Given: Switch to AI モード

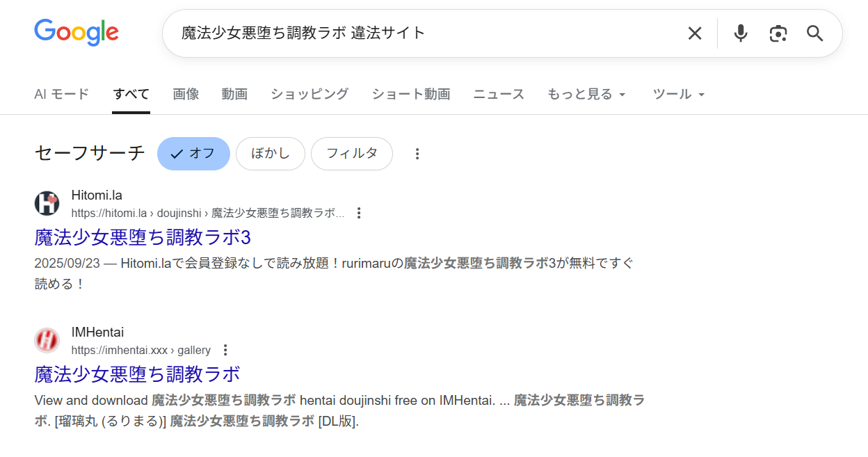Looking at the screenshot, I should pos(61,94).
